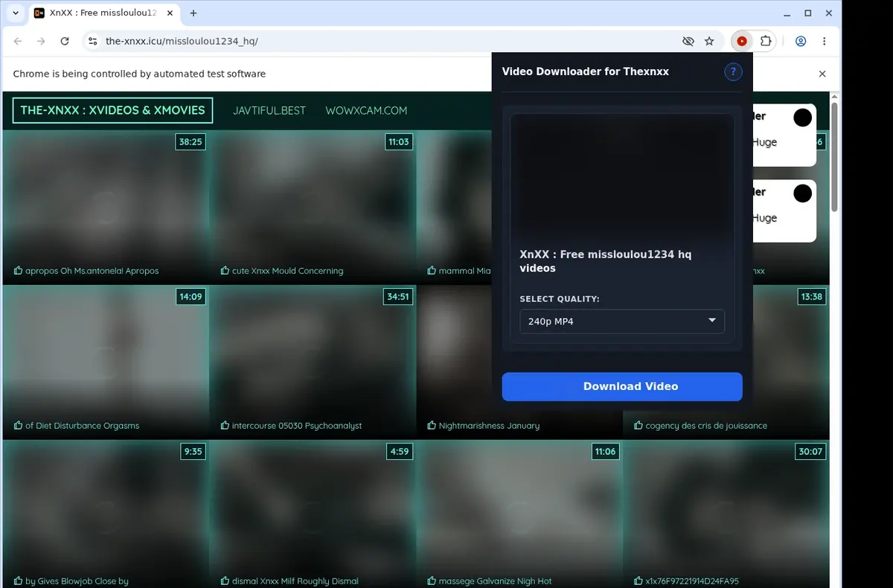Screen dimensions: 893x588
Task: Open third-party cookies blocked eye icon
Action: click(x=688, y=42)
